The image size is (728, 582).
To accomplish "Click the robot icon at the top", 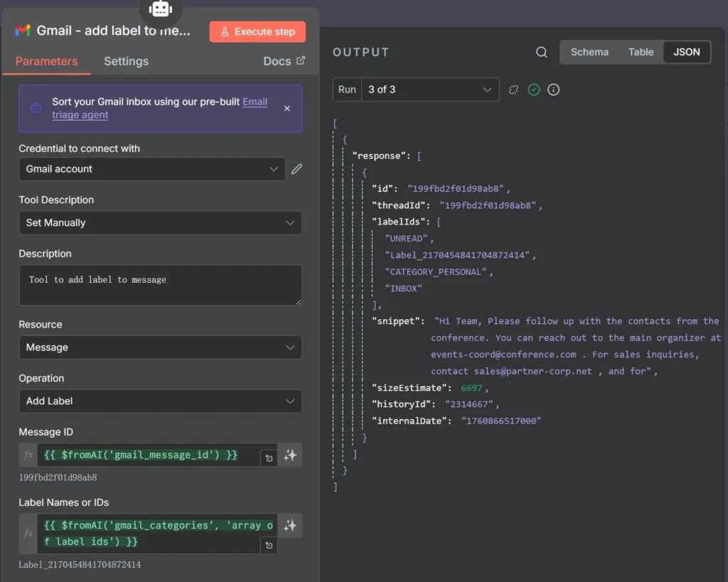I will pos(161,9).
